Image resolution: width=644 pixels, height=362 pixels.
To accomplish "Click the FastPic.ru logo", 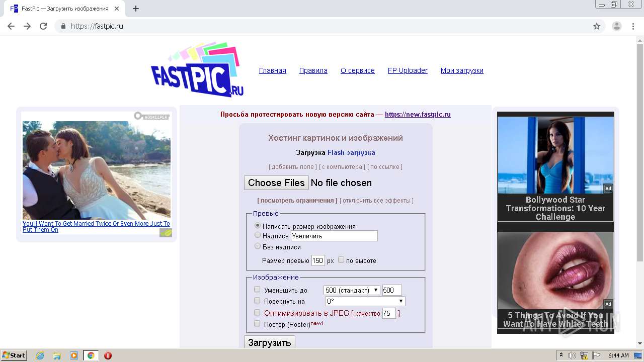I will 197,70.
